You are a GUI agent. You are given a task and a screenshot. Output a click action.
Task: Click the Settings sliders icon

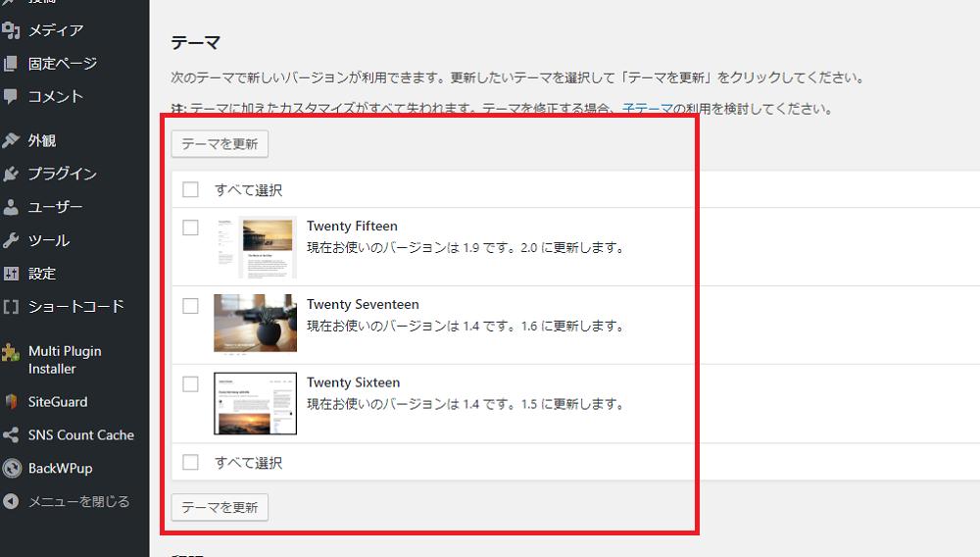(11, 274)
